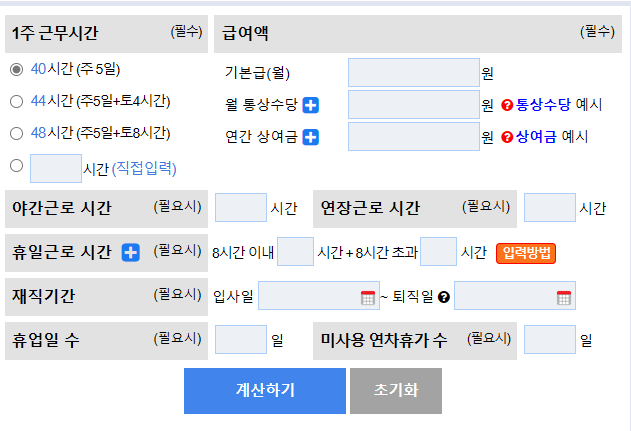Image resolution: width=631 pixels, height=431 pixels.
Task: Open the 상여금 예시 link
Action: coord(552,137)
